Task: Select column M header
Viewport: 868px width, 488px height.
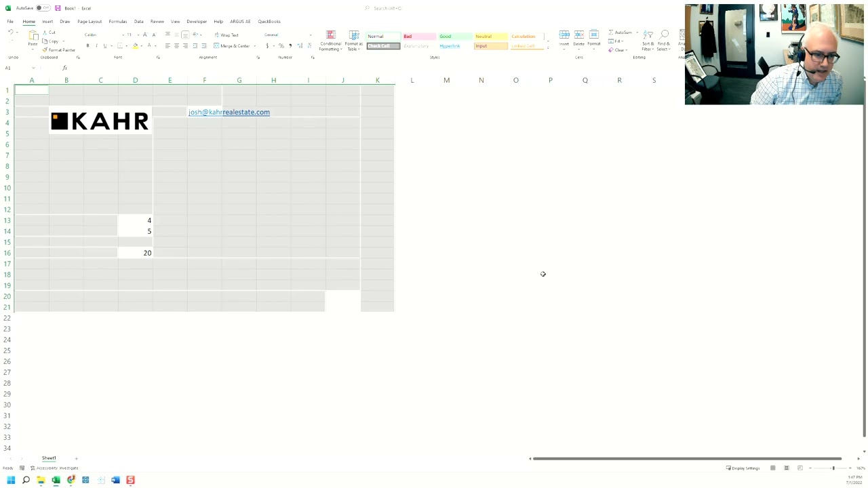Action: pyautogui.click(x=446, y=80)
